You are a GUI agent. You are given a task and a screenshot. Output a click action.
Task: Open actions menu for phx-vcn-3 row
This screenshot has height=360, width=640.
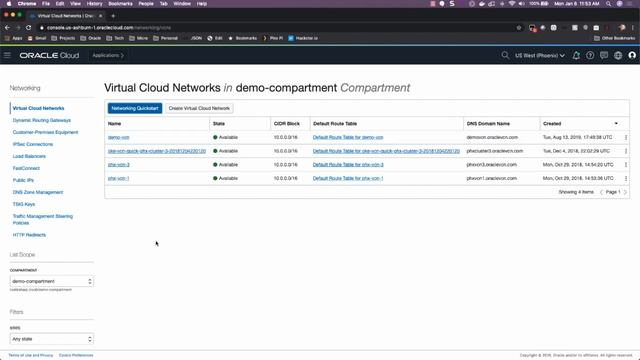[x=626, y=165]
